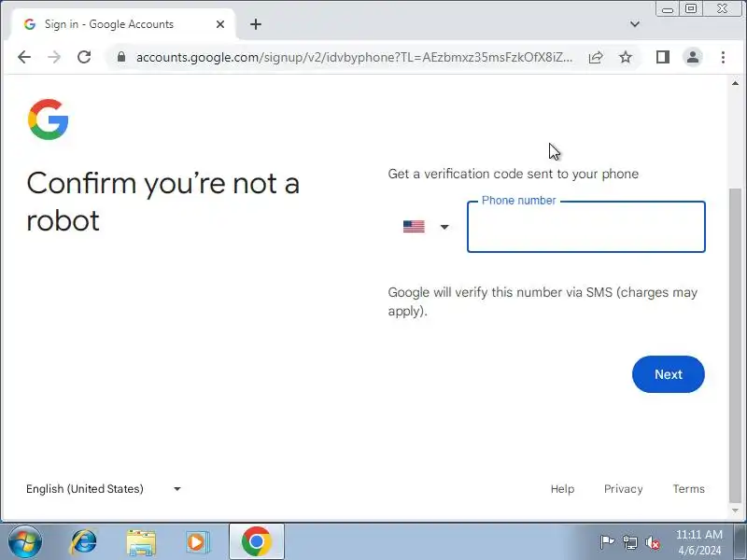The image size is (747, 560).
Task: Open Windows Explorer from taskbar
Action: pos(141,542)
